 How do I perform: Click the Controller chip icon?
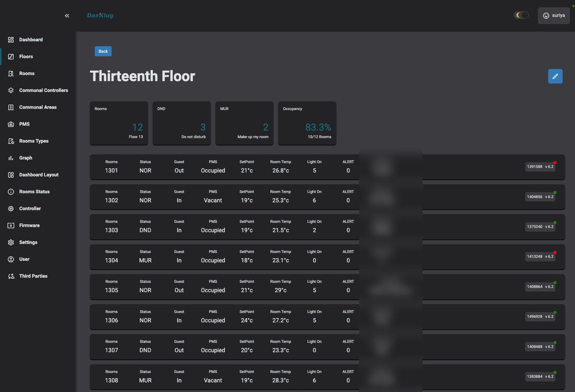pyautogui.click(x=11, y=209)
